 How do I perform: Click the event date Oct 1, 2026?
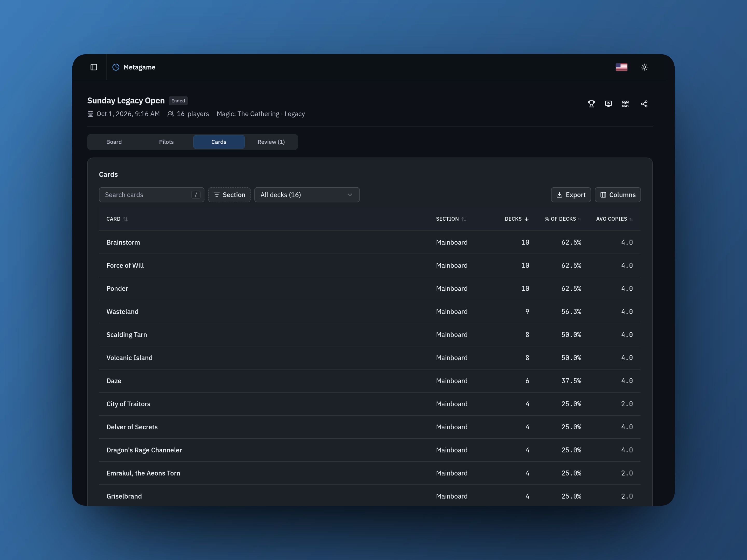[x=124, y=114]
